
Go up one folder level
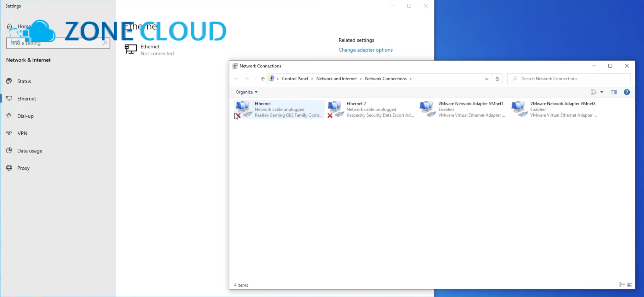[263, 79]
